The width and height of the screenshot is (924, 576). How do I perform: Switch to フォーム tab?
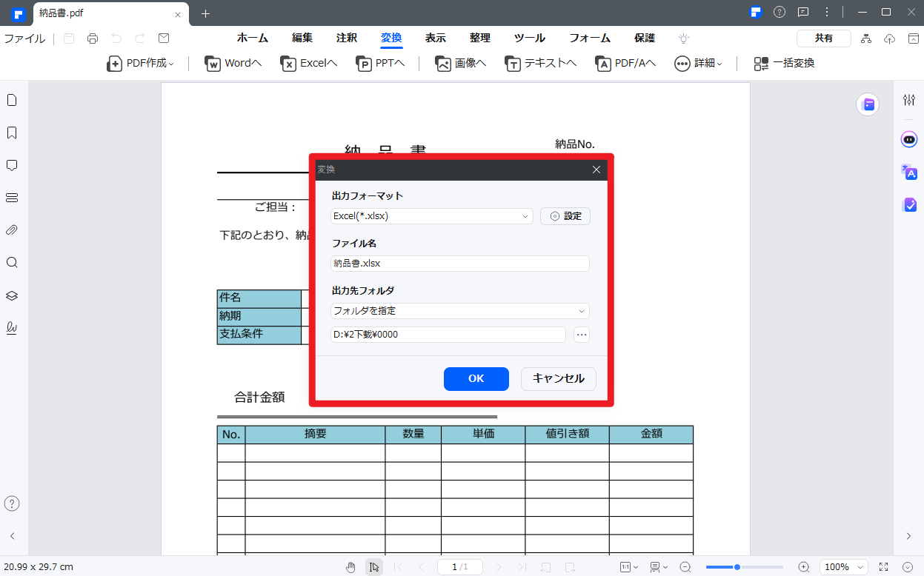click(x=590, y=38)
